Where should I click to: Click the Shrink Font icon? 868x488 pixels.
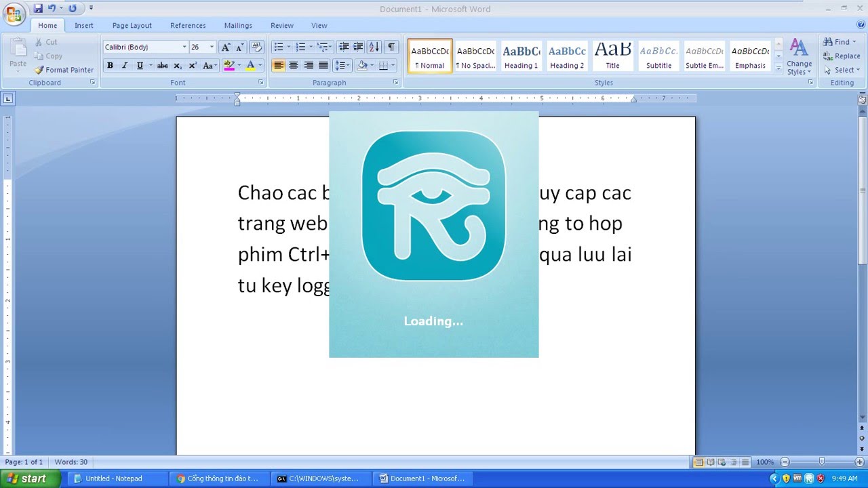(x=239, y=47)
